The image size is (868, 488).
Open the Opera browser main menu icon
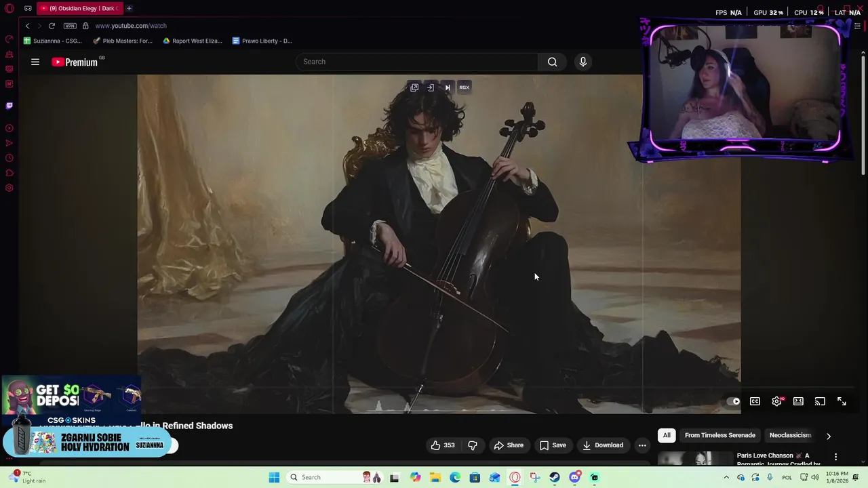pos(9,9)
